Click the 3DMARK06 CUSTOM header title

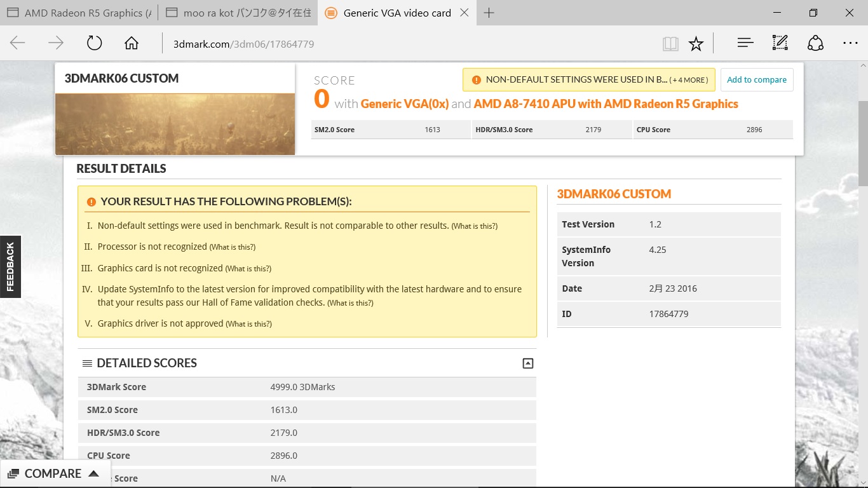pyautogui.click(x=121, y=78)
